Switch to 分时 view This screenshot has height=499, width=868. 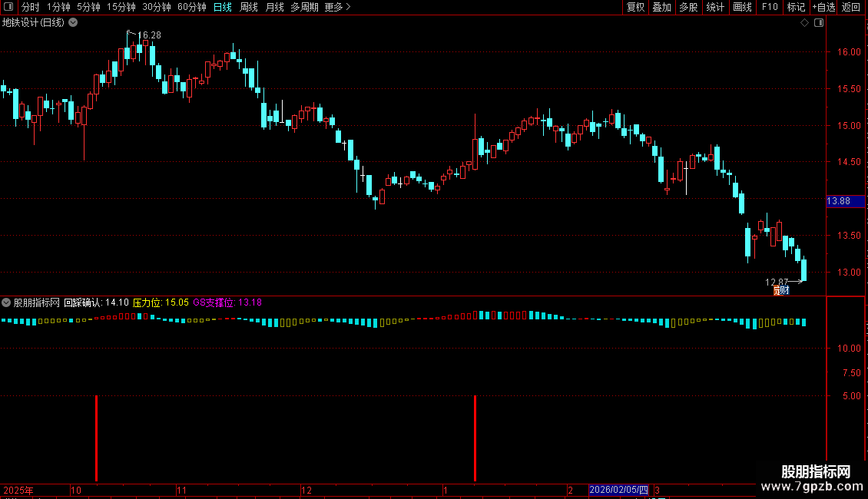[x=31, y=7]
